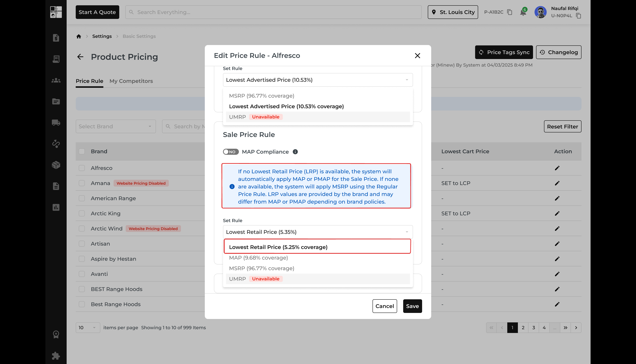Open the truck delivery sidebar icon
This screenshot has height=364, width=636.
coord(56,123)
